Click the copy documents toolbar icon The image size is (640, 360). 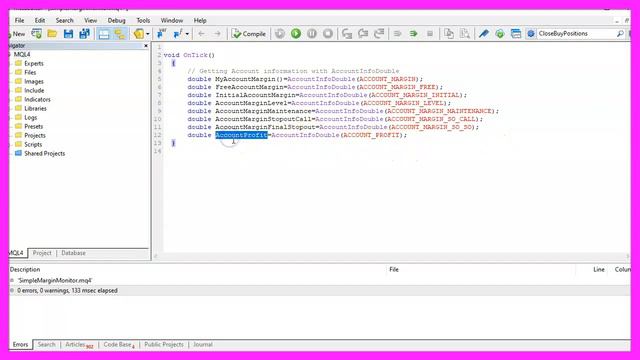coord(449,33)
